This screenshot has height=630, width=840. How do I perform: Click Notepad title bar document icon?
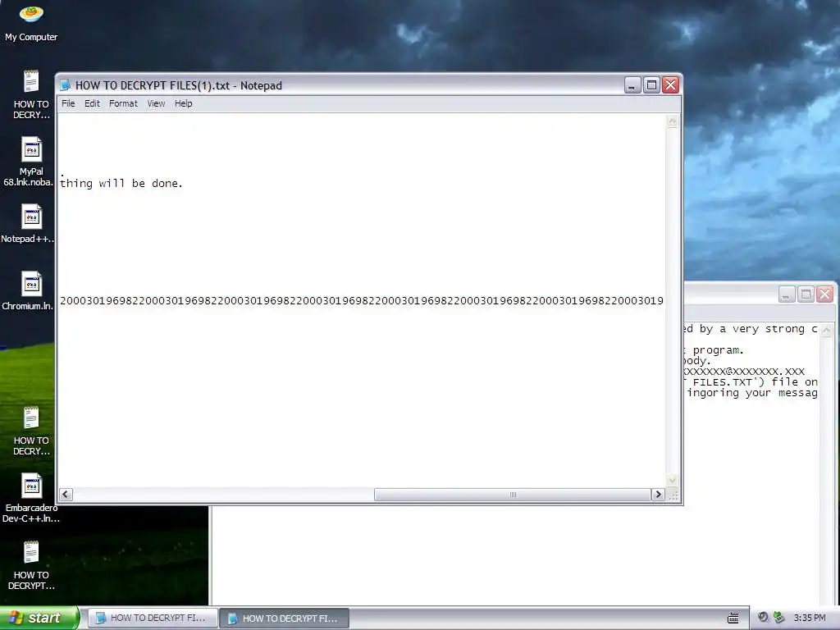tap(66, 85)
